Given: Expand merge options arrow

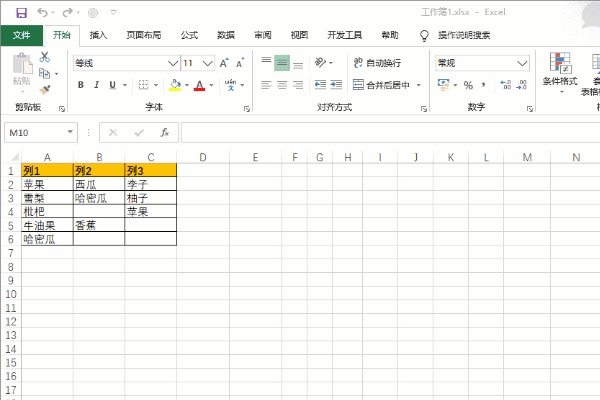Looking at the screenshot, I should [x=419, y=85].
